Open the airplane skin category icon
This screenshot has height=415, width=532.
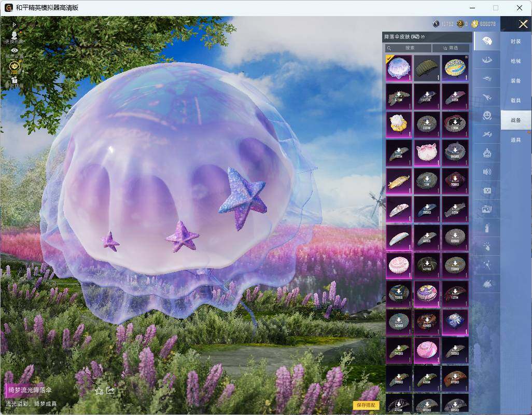(487, 98)
